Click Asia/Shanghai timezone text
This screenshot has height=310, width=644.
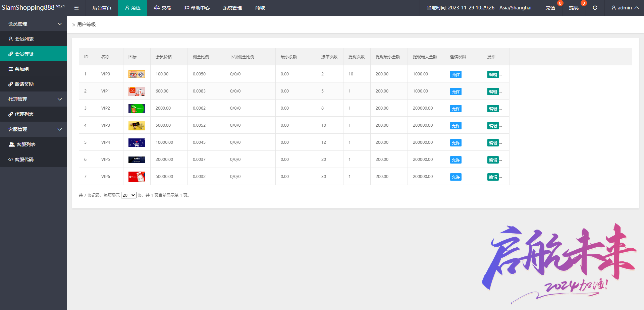click(516, 8)
